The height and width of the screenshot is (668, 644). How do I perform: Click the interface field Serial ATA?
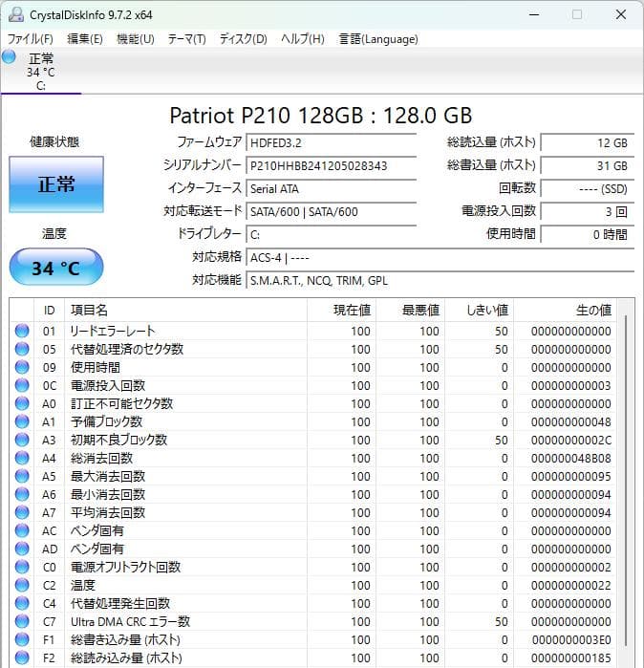(332, 188)
